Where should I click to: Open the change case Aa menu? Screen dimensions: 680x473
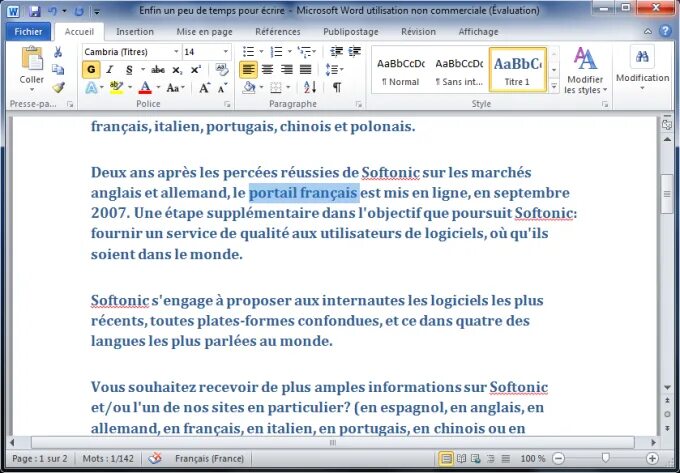[175, 88]
